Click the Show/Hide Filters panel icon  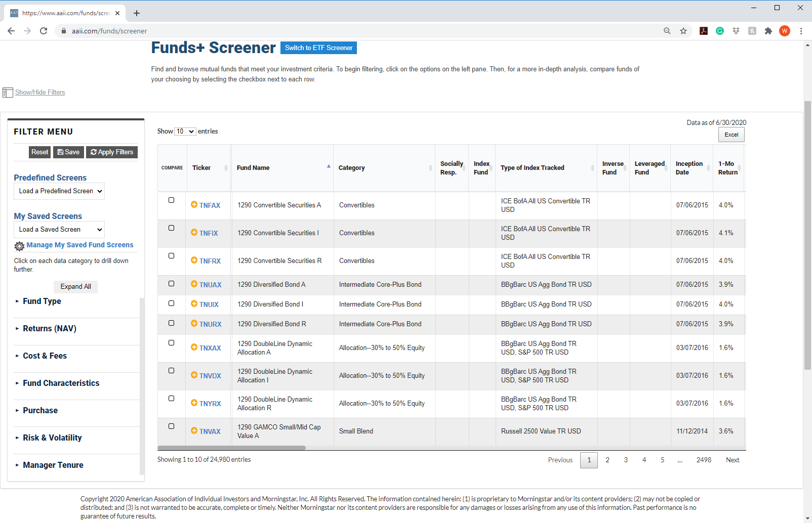(8, 93)
